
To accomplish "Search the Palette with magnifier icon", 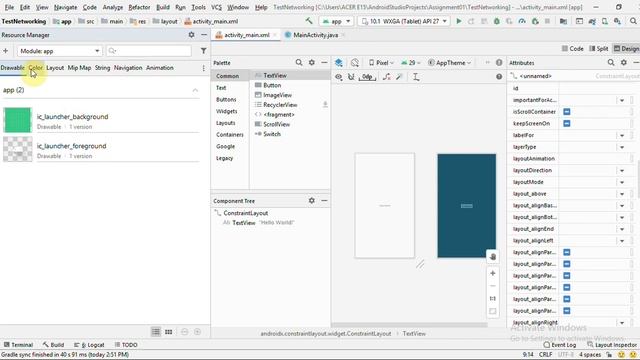I will click(x=299, y=62).
